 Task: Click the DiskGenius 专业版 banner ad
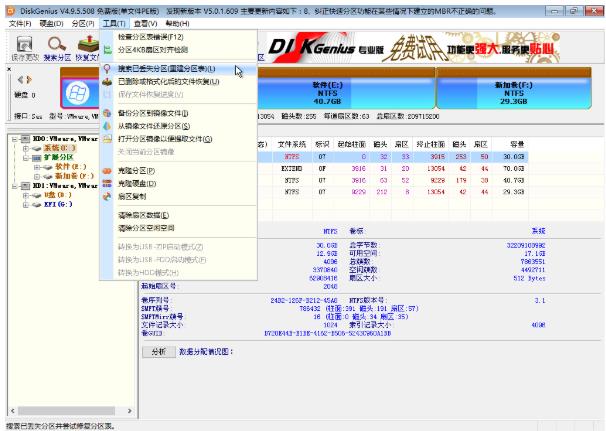click(414, 48)
